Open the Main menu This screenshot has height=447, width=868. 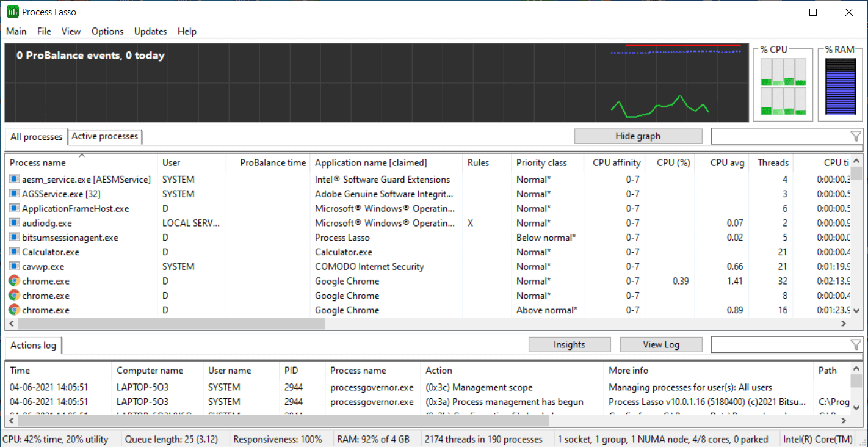[16, 31]
